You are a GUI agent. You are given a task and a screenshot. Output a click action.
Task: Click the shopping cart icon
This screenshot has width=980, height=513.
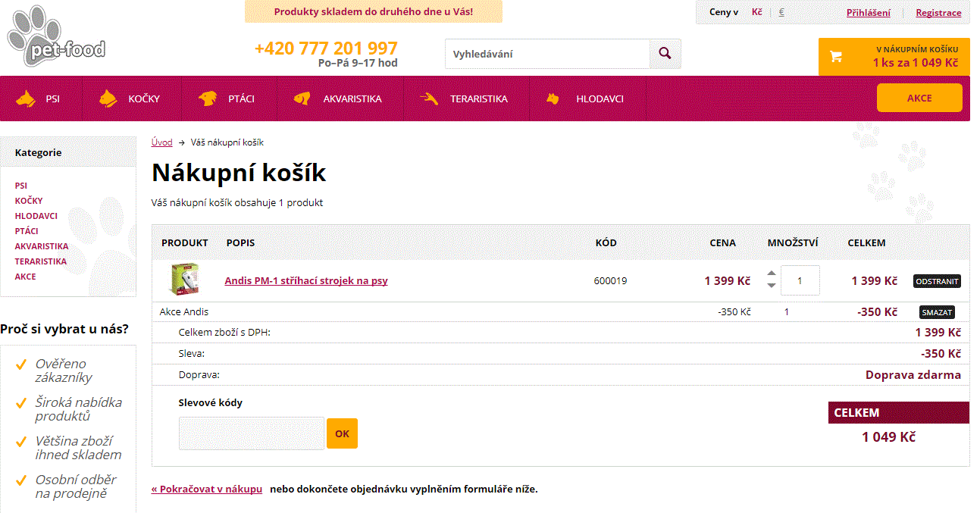835,57
